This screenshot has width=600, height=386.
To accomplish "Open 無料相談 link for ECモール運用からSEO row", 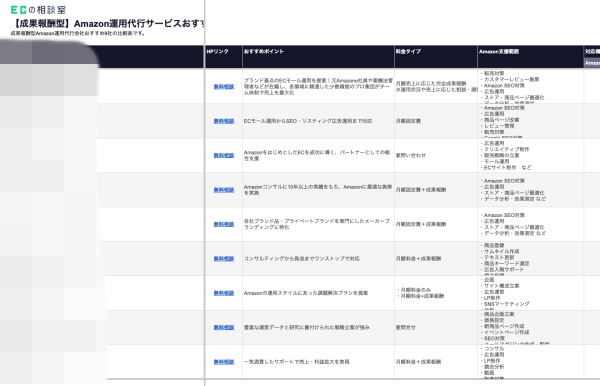I will 224,121.
